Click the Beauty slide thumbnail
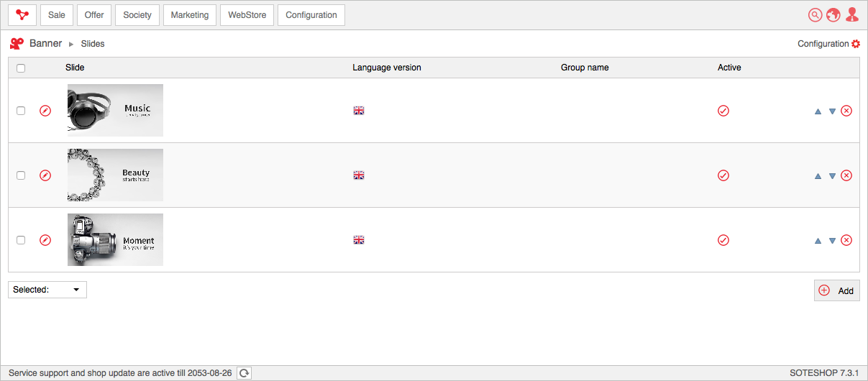The width and height of the screenshot is (868, 381). (115, 175)
